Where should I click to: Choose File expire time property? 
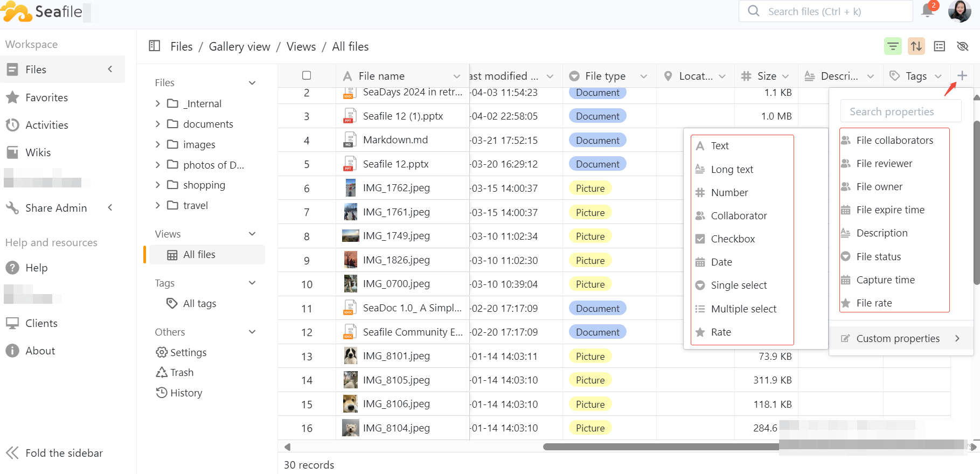click(890, 210)
